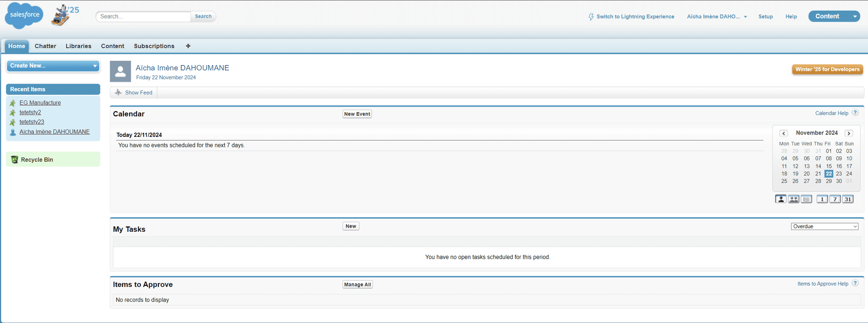
Task: Open the EG Manufacture recent item
Action: (40, 103)
